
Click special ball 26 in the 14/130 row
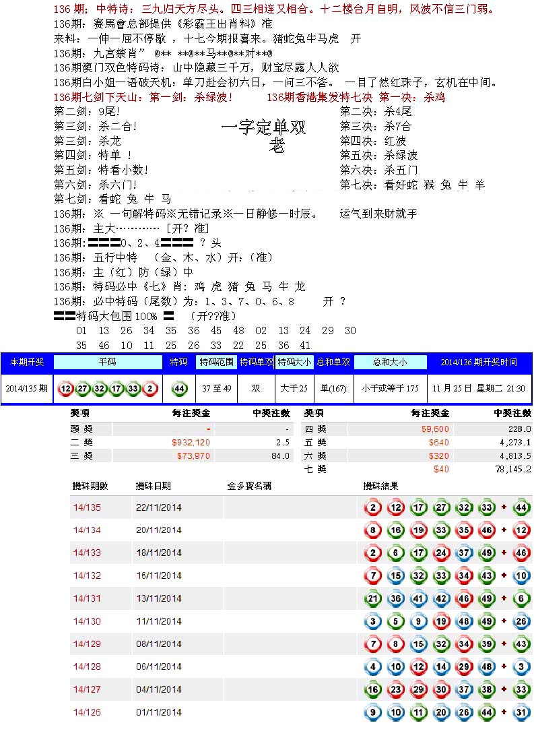[x=521, y=621]
